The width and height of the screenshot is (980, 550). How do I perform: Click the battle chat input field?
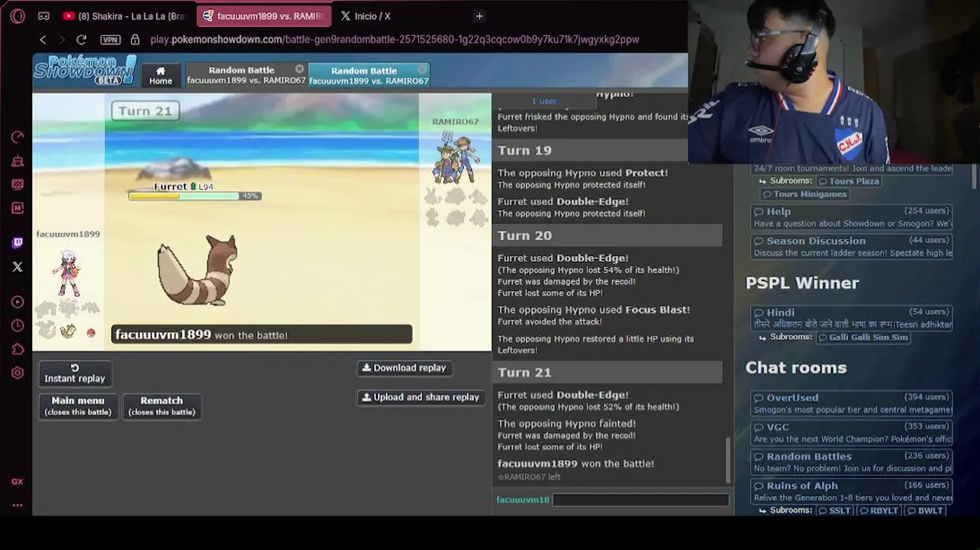640,500
